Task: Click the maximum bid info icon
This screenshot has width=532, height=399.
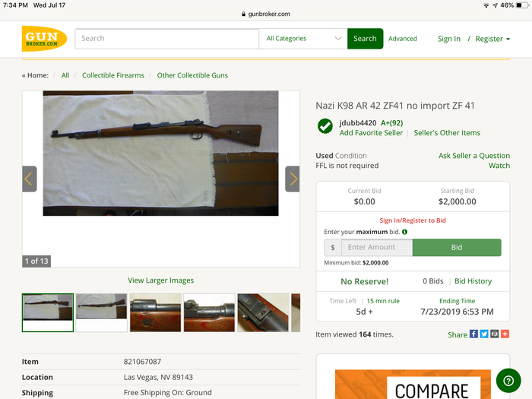Action: pyautogui.click(x=404, y=232)
